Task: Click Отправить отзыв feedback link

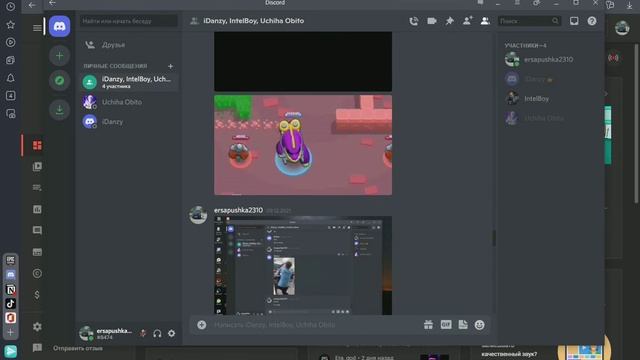Action: 78,348
